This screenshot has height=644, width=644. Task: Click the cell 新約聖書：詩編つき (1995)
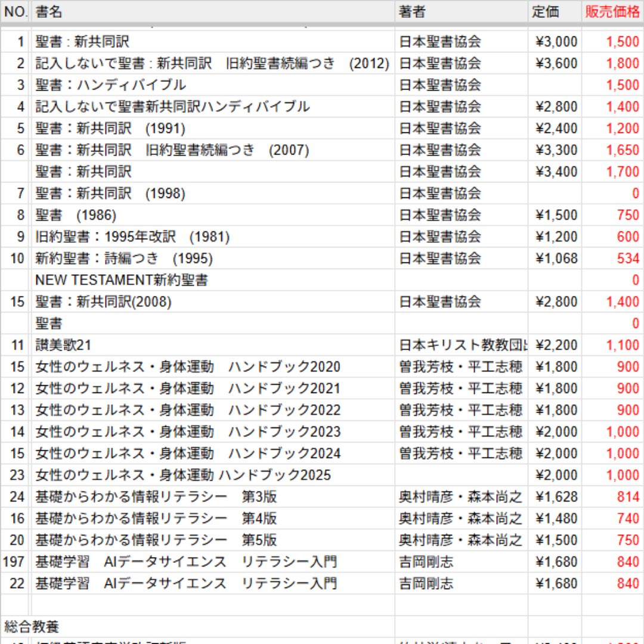click(x=213, y=258)
